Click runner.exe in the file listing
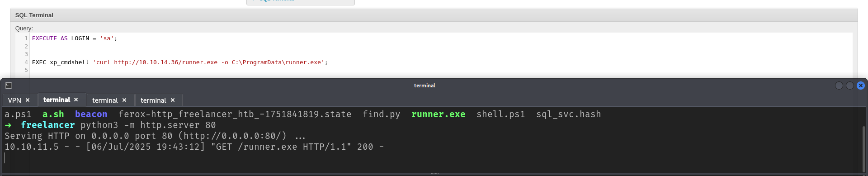Screen dimensions: 868x176 pos(438,114)
